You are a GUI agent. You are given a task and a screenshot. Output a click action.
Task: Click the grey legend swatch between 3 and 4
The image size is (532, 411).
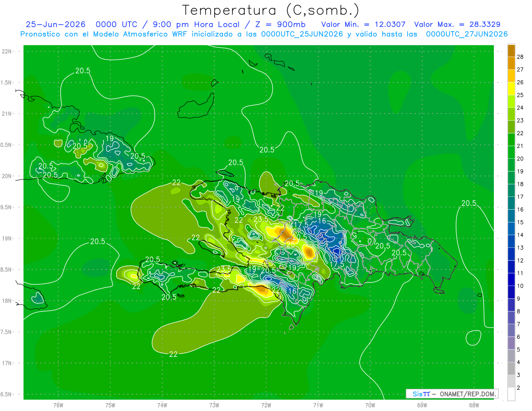511,368
